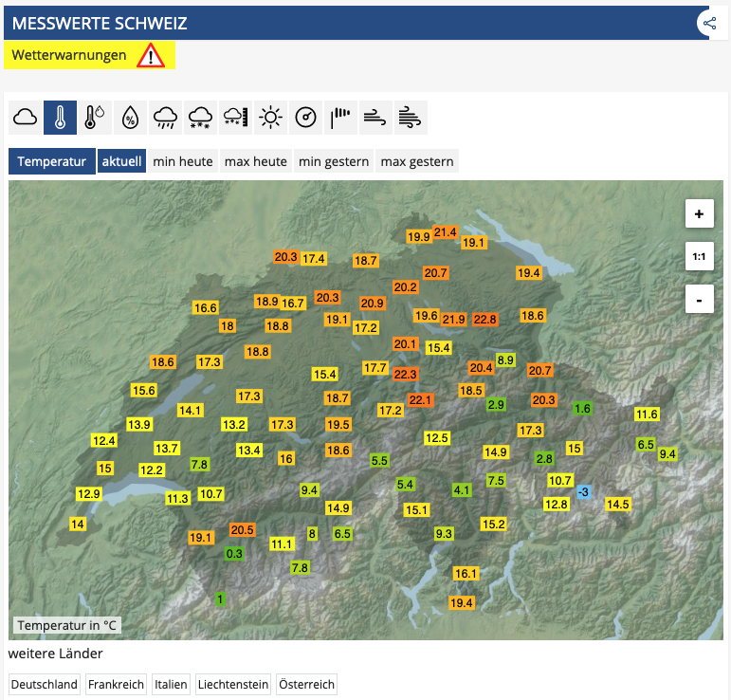Image resolution: width=731 pixels, height=700 pixels.
Task: Click the 2.8 green station marker
Action: pyautogui.click(x=544, y=459)
